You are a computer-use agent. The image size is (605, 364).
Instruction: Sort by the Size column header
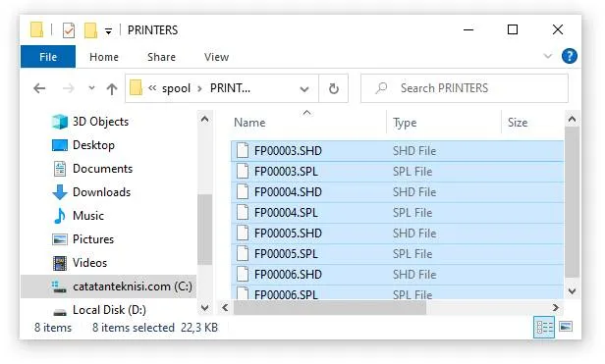pyautogui.click(x=518, y=123)
